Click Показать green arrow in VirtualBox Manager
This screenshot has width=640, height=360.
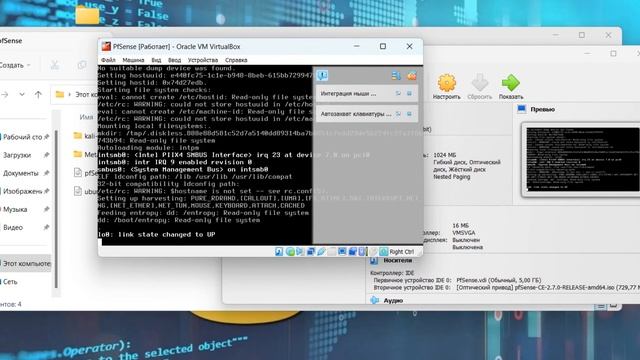(x=511, y=87)
